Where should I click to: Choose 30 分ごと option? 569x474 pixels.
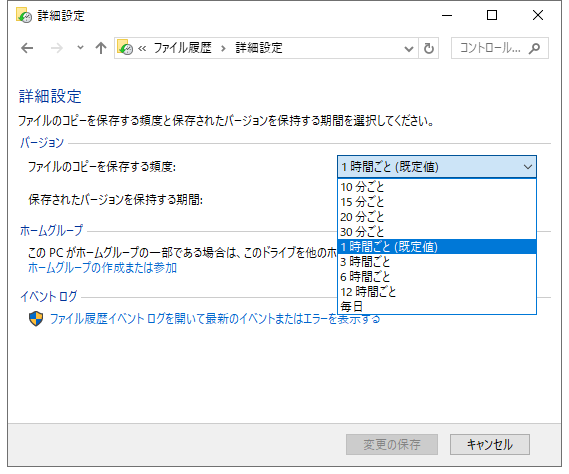pos(437,232)
